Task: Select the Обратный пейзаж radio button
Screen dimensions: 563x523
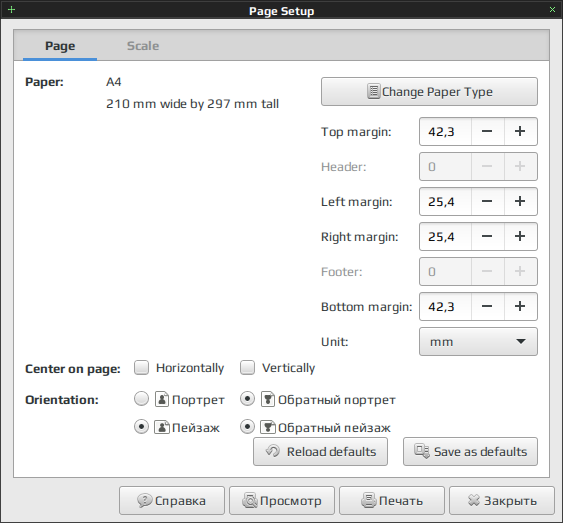Action: 247,427
